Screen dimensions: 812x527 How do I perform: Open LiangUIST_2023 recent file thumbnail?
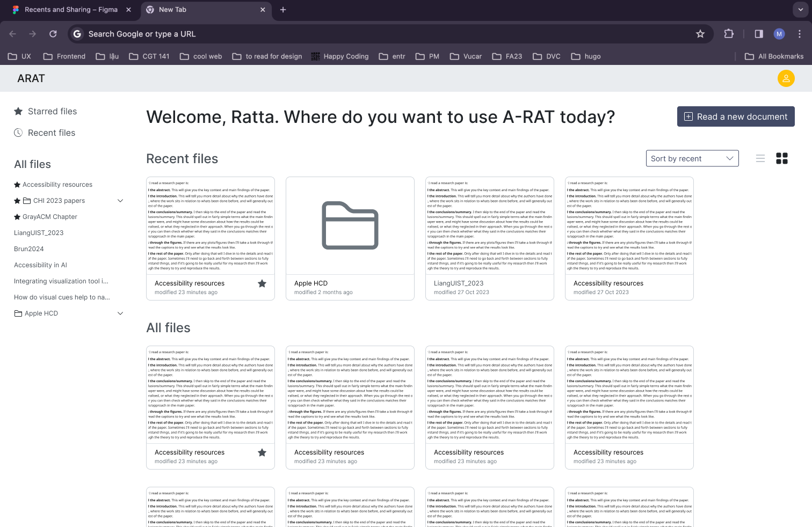click(490, 225)
